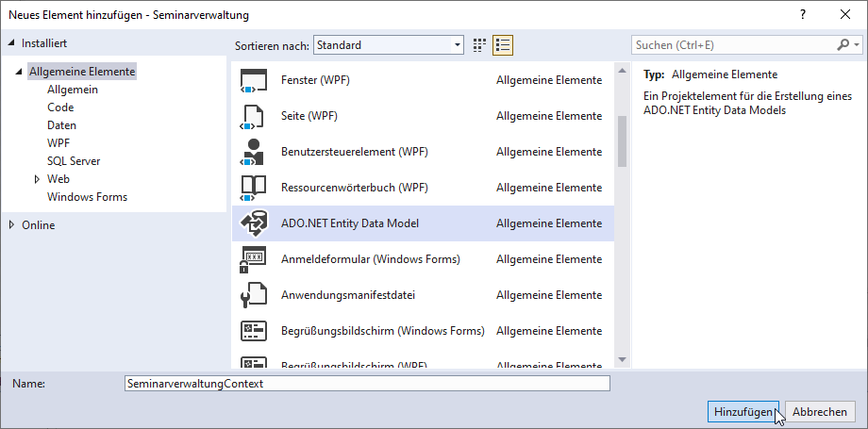Screen dimensions: 868x429
Task: Click the ADO.NET Entity Data Model name
Action: tap(350, 223)
